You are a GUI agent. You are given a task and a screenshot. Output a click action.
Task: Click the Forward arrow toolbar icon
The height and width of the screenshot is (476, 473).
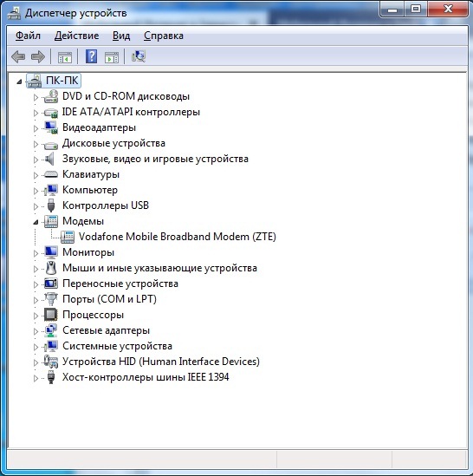point(38,56)
